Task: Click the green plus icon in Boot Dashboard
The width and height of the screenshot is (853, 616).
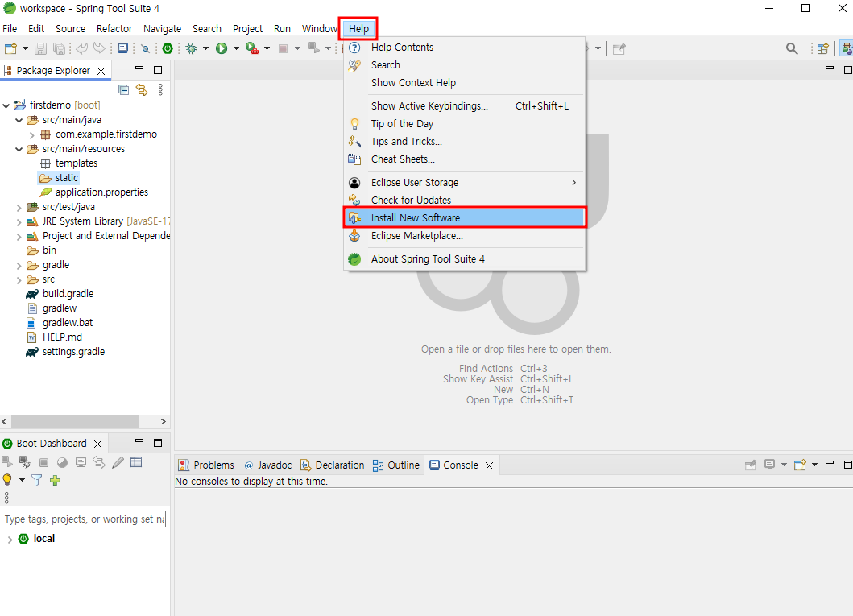Action: tap(55, 480)
